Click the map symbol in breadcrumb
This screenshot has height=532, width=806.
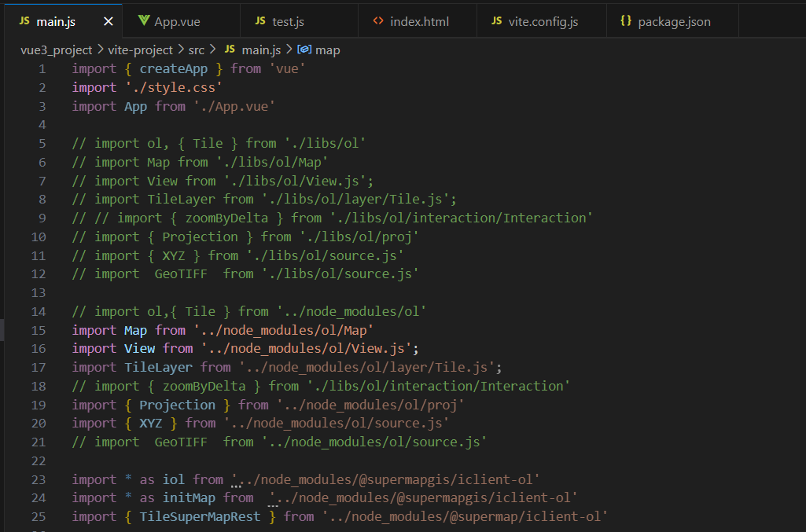[327, 50]
